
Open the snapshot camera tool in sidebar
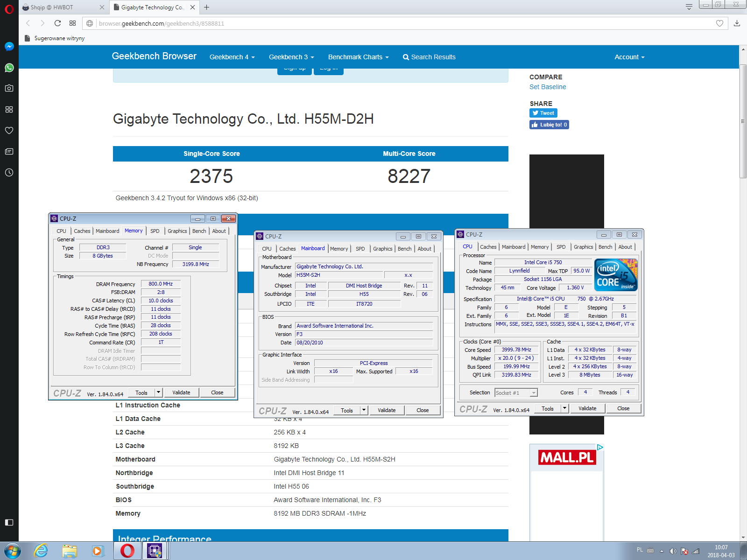pyautogui.click(x=9, y=88)
